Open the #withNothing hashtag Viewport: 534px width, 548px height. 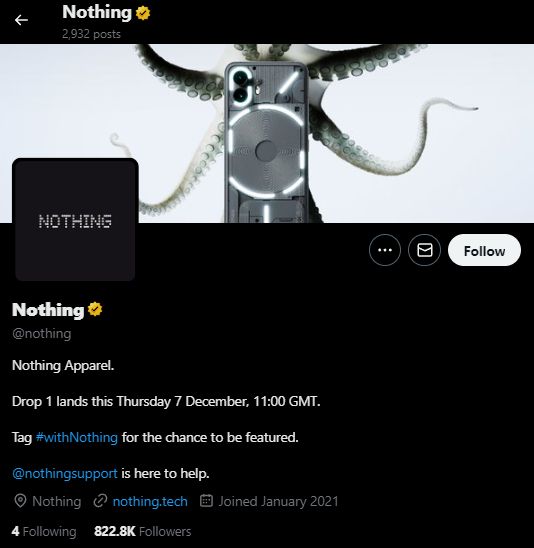(77, 437)
